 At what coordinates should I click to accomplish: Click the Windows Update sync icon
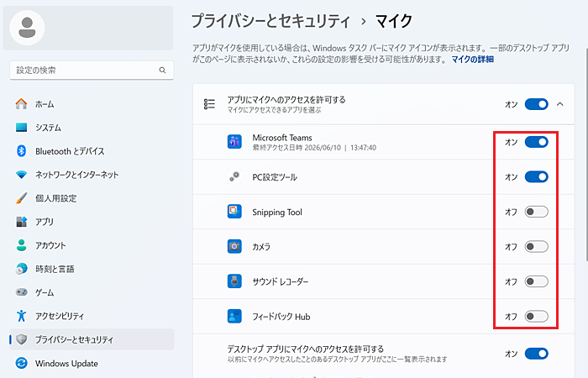[21, 363]
